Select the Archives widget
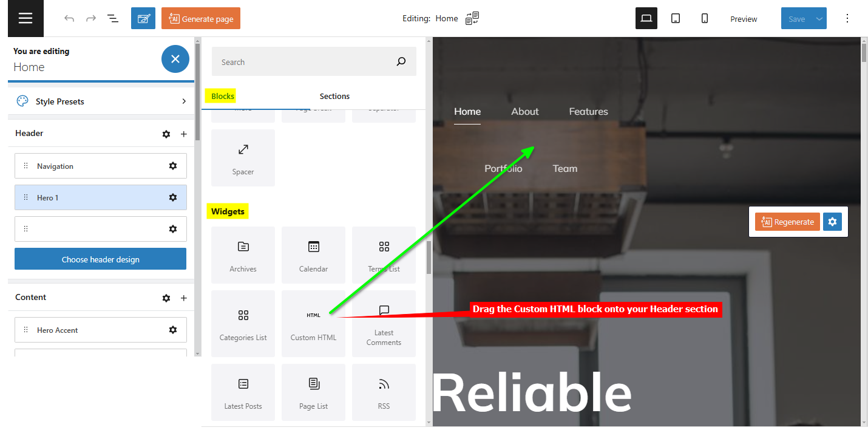 pos(243,255)
